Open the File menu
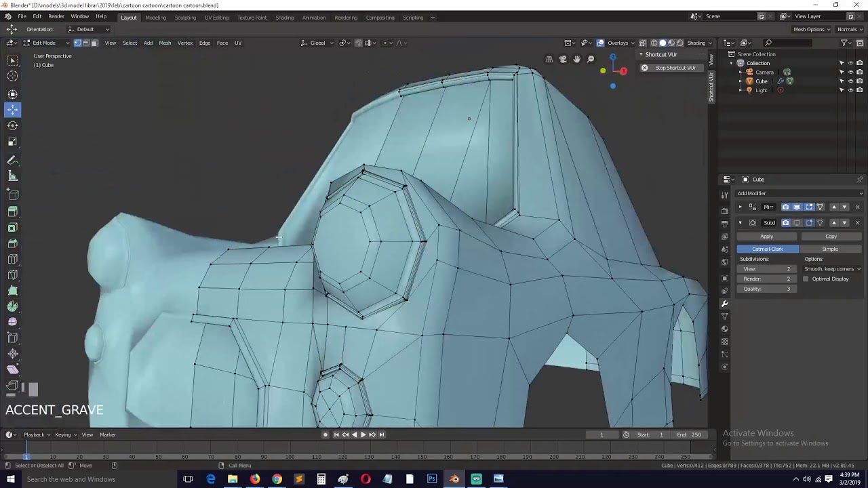The image size is (868, 488). point(22,16)
